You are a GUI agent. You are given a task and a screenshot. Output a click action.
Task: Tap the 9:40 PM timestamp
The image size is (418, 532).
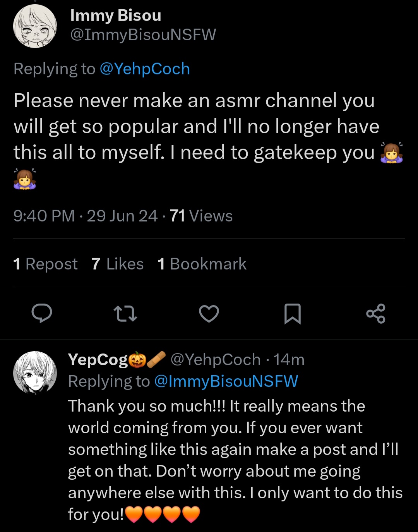44,216
